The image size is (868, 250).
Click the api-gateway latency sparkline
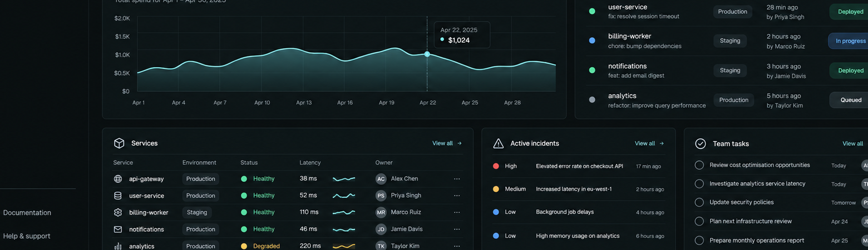(344, 179)
